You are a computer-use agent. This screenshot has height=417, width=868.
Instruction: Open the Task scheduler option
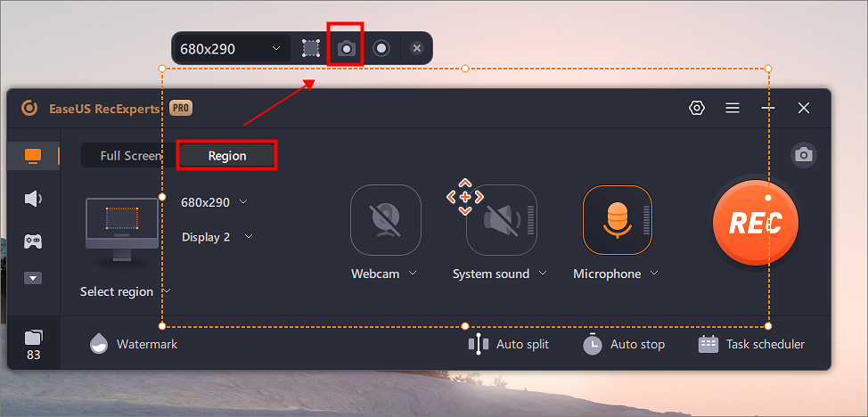click(x=752, y=345)
